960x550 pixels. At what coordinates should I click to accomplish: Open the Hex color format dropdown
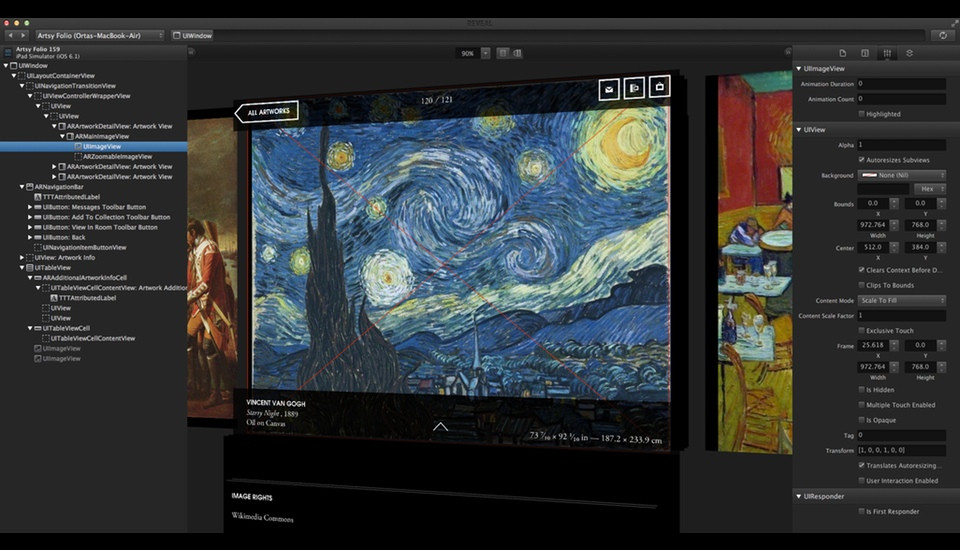click(x=930, y=189)
